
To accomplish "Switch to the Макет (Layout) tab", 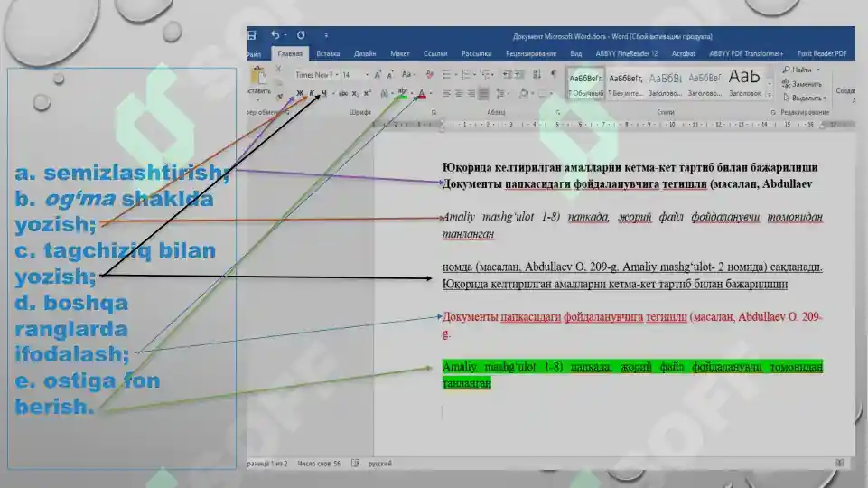I will coord(400,53).
